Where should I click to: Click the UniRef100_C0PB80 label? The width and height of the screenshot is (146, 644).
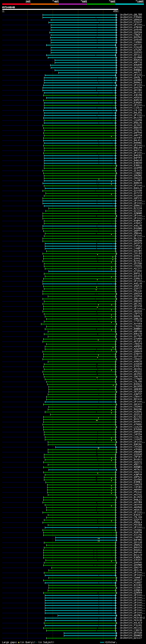coord(131,42)
